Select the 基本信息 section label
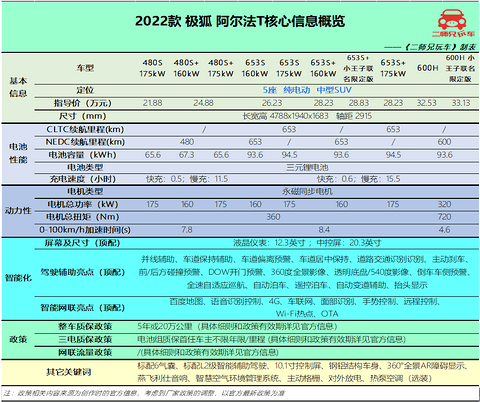The height and width of the screenshot is (402, 480). [18, 87]
